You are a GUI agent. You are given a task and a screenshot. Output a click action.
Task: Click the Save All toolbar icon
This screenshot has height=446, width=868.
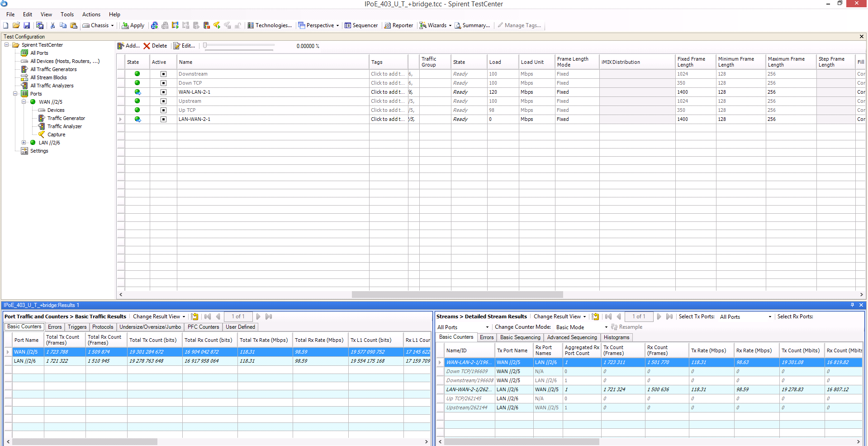(x=40, y=25)
